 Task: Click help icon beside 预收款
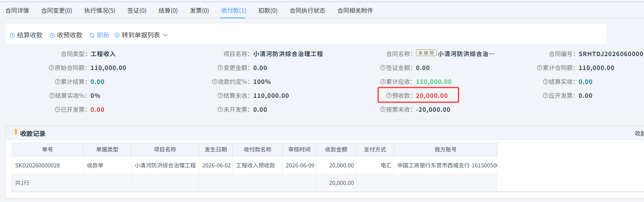pos(389,96)
